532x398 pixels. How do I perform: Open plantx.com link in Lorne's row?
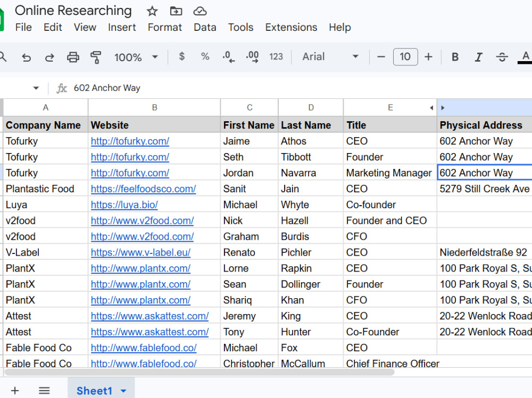140,268
